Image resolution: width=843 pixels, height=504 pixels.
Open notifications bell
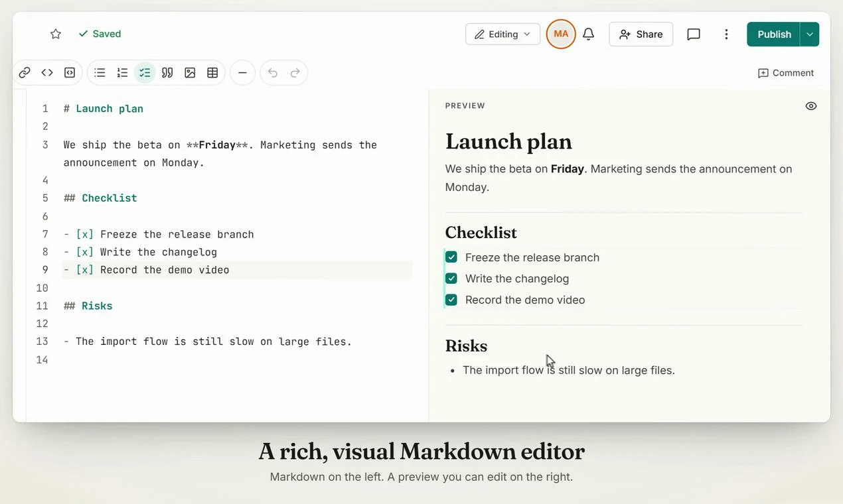[588, 34]
